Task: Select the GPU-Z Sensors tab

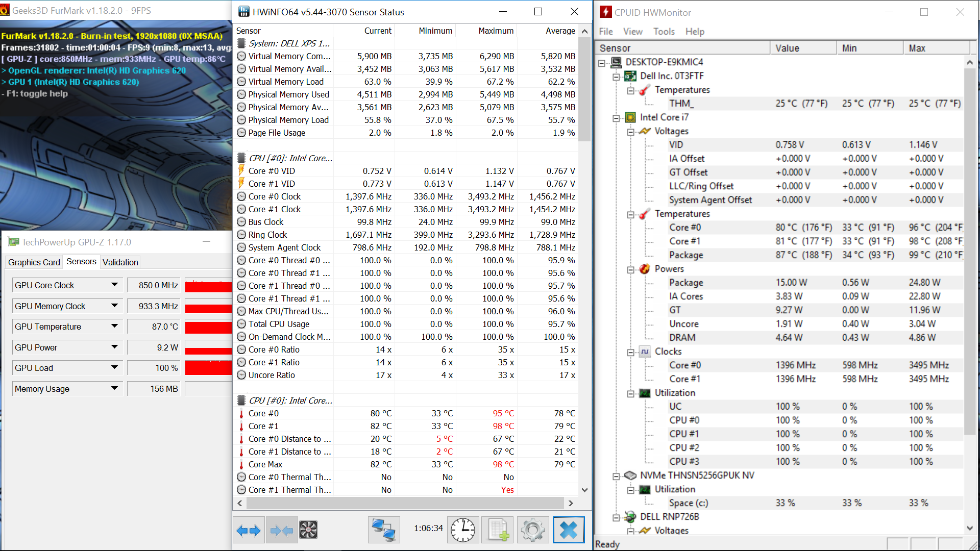Action: 81,262
